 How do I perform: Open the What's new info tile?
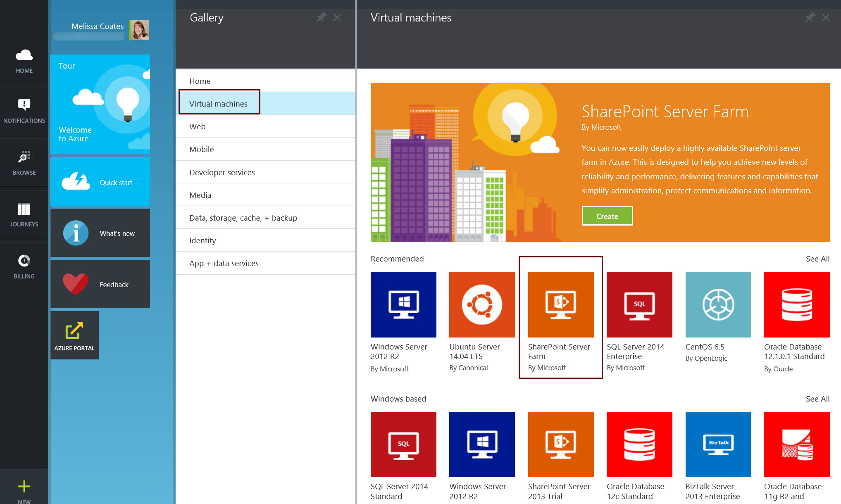click(100, 233)
